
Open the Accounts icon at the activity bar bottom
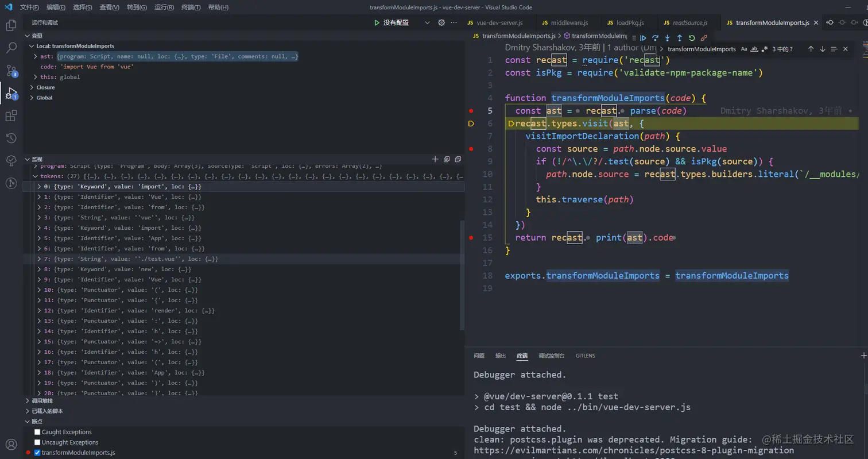11,445
